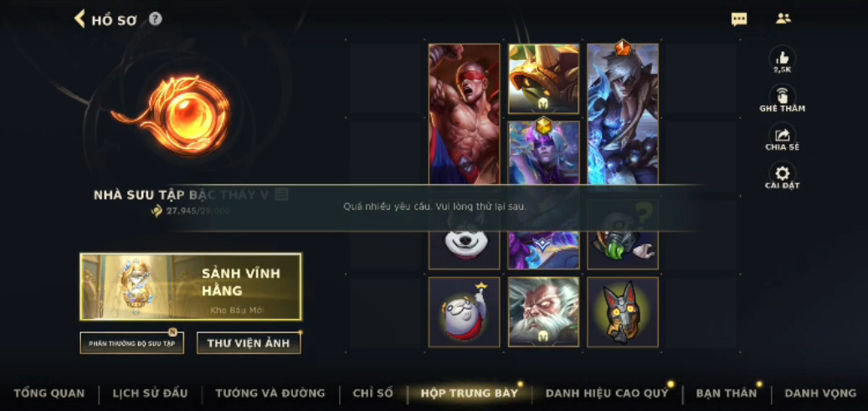Open the chat messages icon

(739, 19)
